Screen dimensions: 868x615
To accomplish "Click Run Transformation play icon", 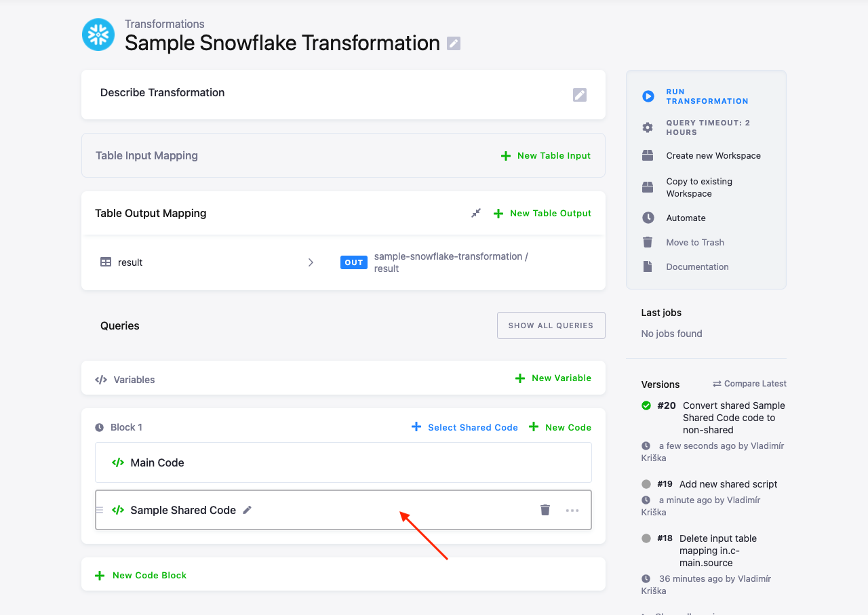I will pos(648,96).
